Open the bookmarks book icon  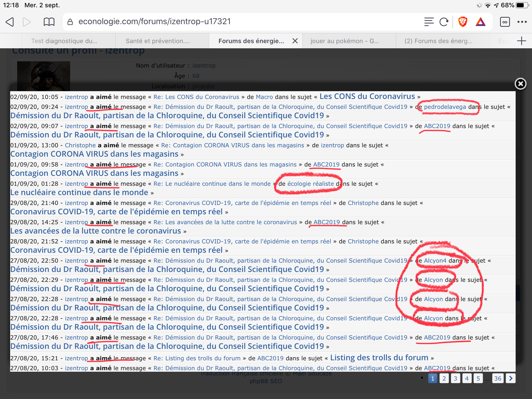49,22
